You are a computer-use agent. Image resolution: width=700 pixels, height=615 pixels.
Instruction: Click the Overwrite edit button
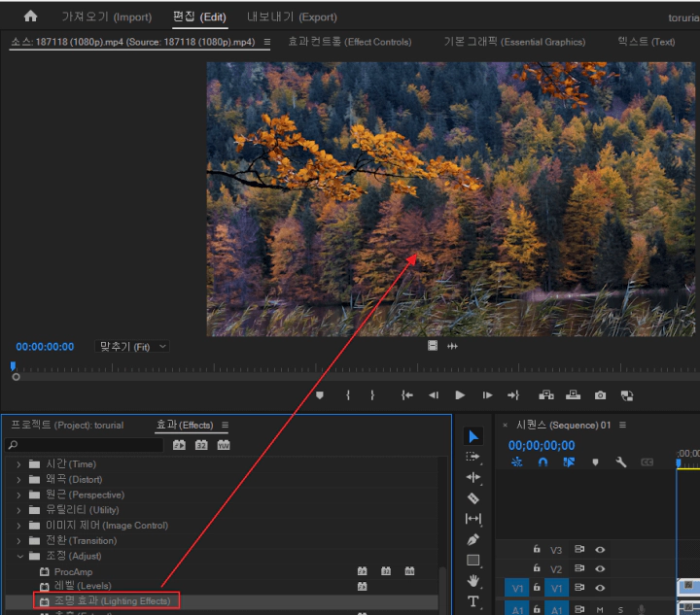[x=573, y=395]
